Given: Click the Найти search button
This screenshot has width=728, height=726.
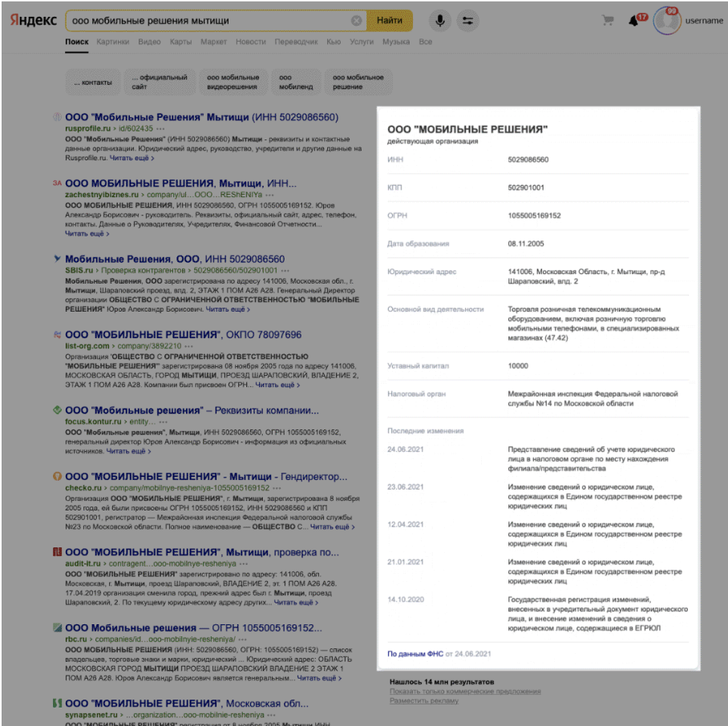Looking at the screenshot, I should tap(390, 20).
